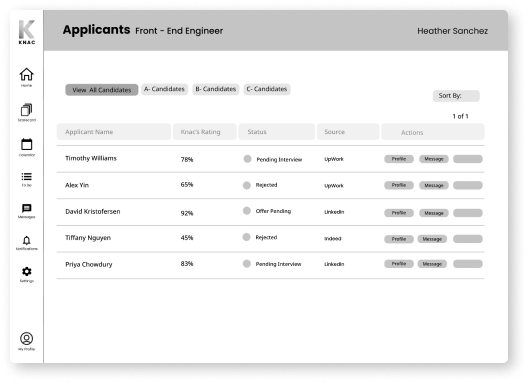Open the Settings gear icon
This screenshot has width=528, height=383.
[27, 272]
